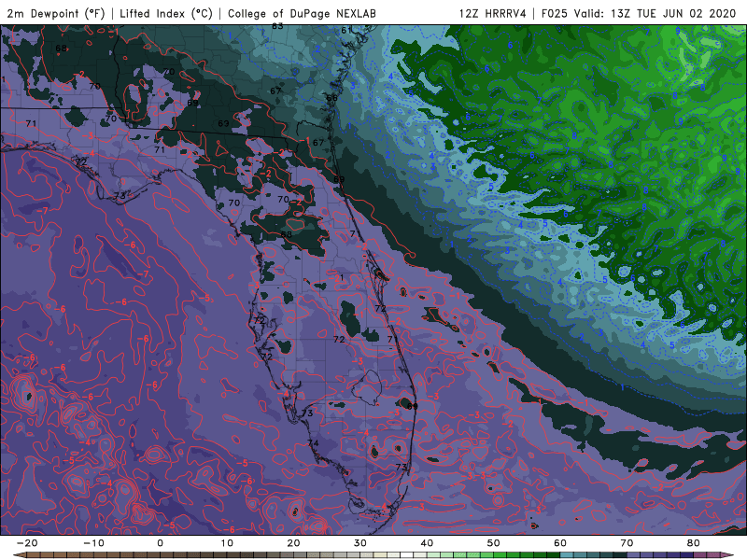This screenshot has height=560, width=747.
Task: Click the "61" dewpoint value at the map top
Action: pyautogui.click(x=346, y=30)
